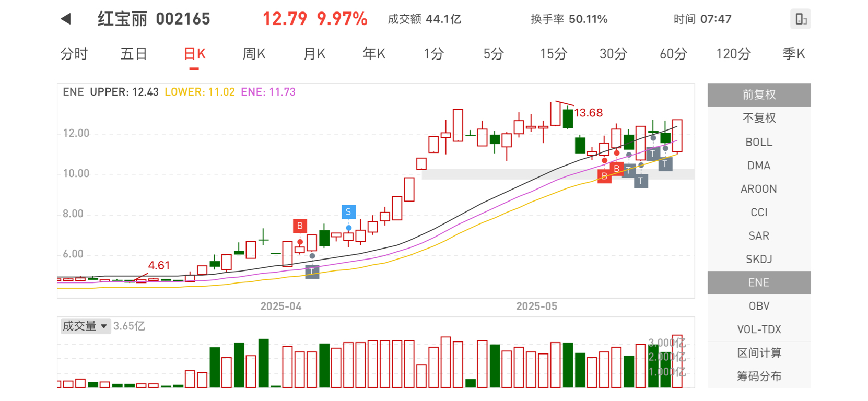
Task: Go back with the left arrow icon
Action: coord(66,19)
